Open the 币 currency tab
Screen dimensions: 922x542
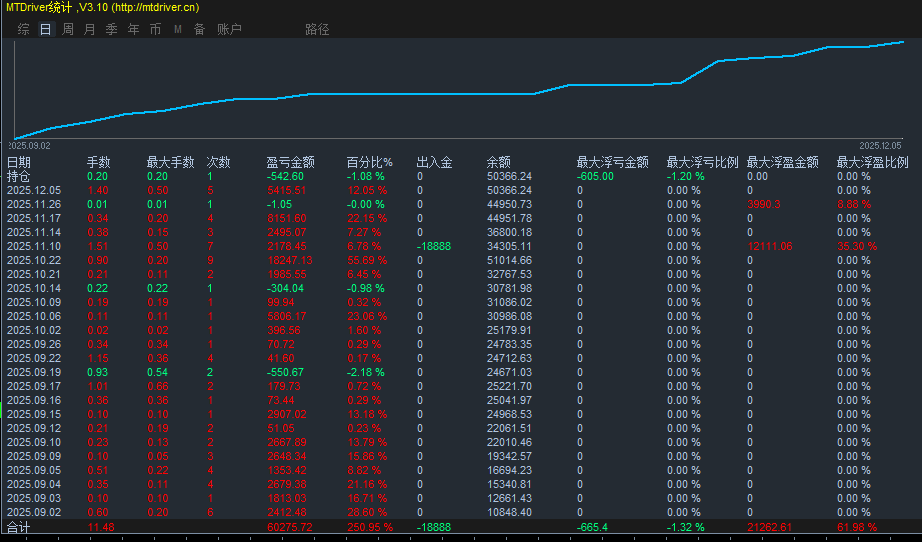click(155, 29)
